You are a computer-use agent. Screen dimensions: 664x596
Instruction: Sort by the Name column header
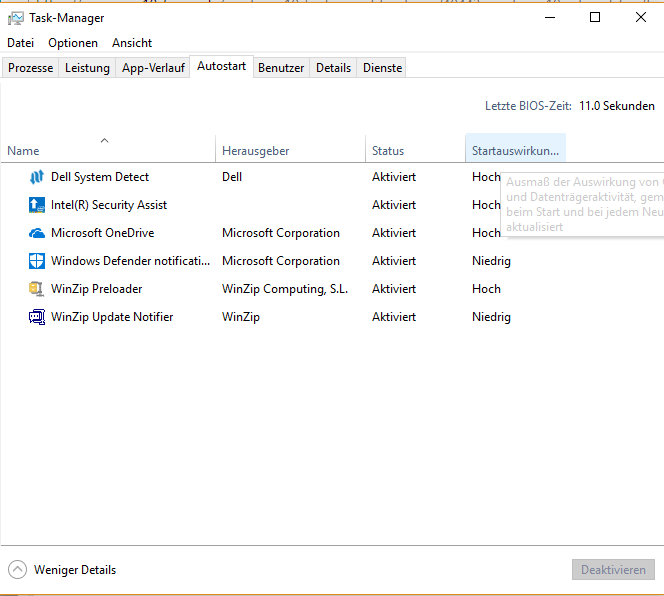(108, 148)
